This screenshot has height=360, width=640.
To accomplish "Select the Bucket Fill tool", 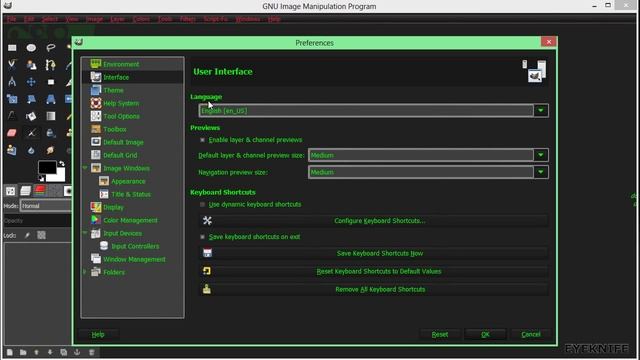I will click(31, 116).
